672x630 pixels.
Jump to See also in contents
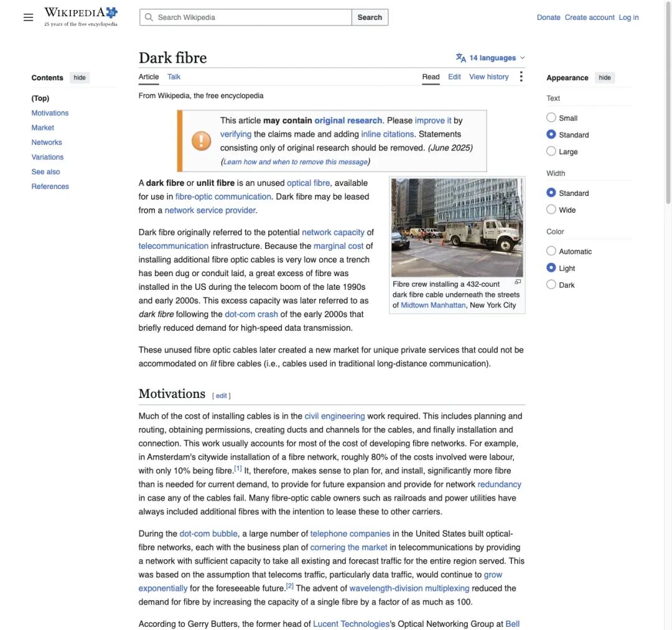pos(45,172)
